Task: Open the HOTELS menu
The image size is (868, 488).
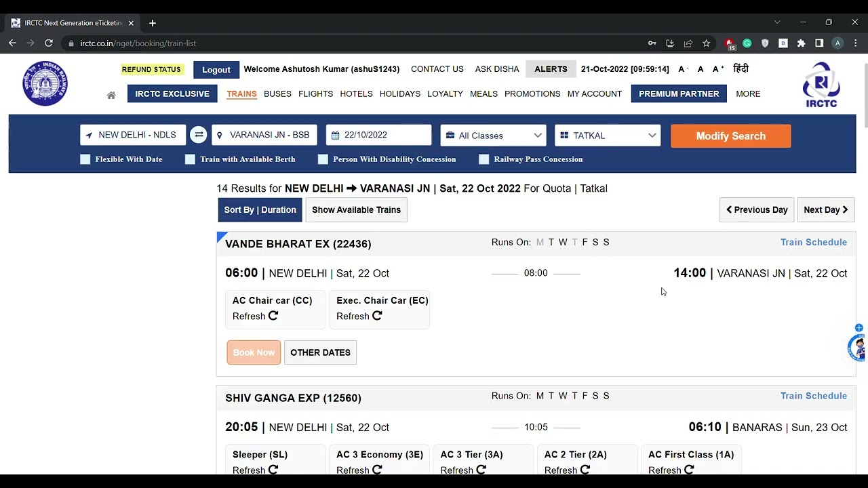Action: tap(356, 94)
